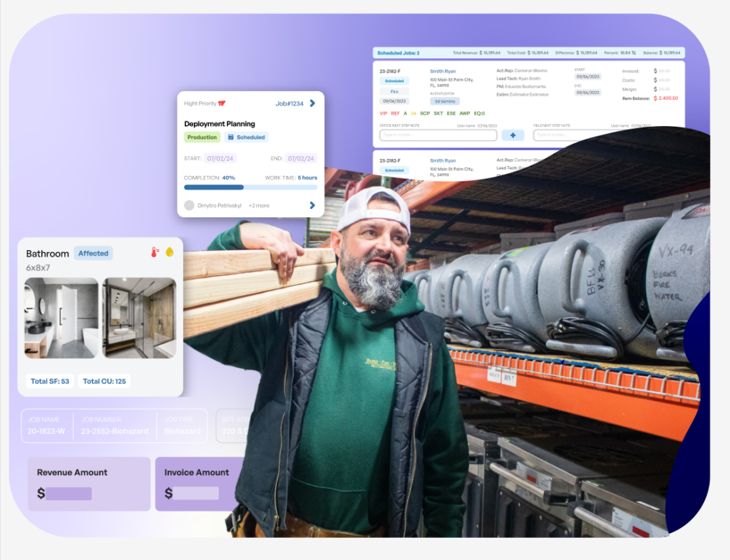This screenshot has width=730, height=560.
Task: Click the SKT tag
Action: (438, 113)
